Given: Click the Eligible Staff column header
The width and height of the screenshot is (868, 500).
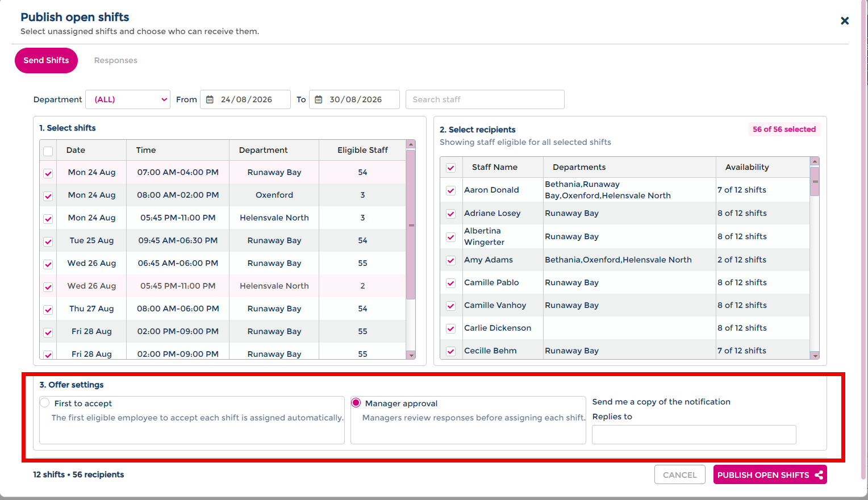Looking at the screenshot, I should 362,150.
